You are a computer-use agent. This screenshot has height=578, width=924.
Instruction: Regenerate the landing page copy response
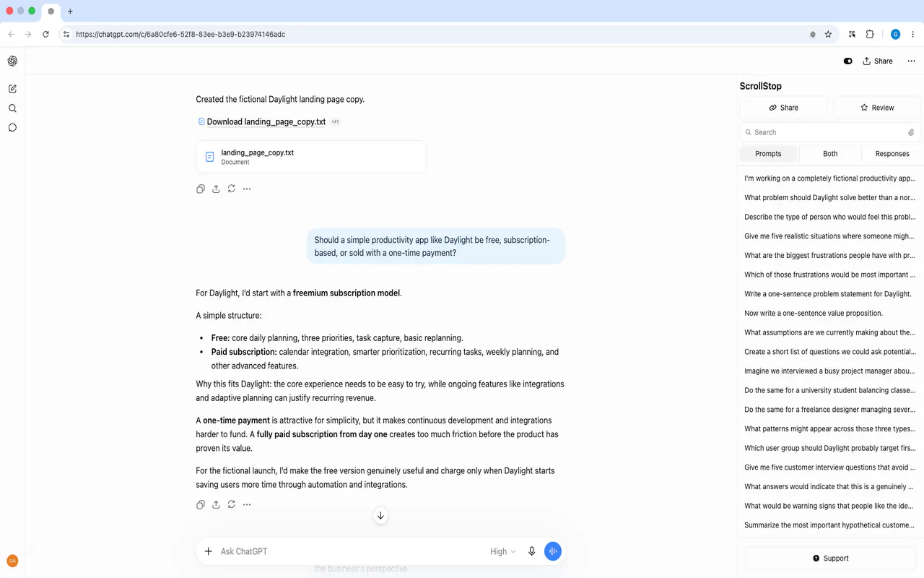pos(231,189)
